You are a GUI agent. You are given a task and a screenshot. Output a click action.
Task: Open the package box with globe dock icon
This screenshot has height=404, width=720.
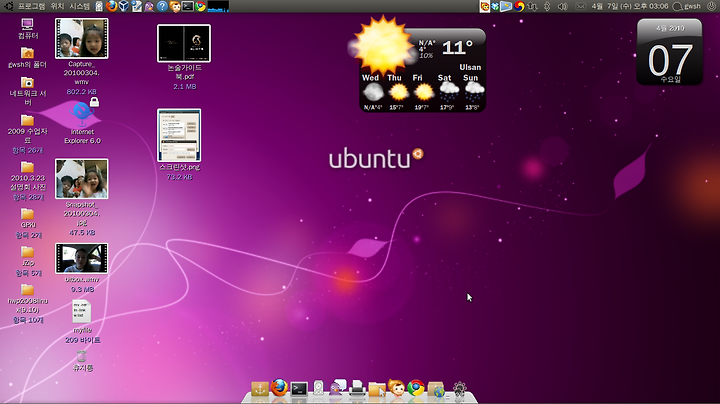click(x=436, y=389)
